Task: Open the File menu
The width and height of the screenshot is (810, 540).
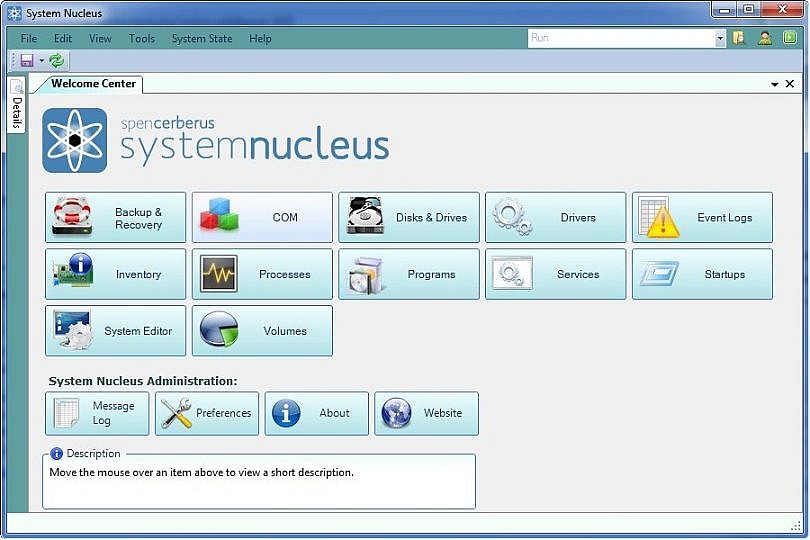Action: click(x=29, y=39)
